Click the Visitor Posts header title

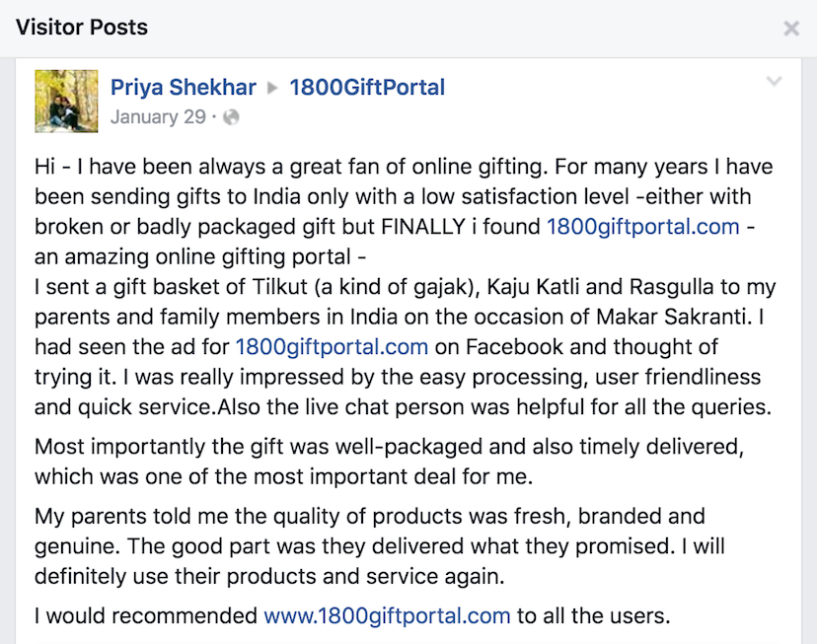tap(82, 27)
